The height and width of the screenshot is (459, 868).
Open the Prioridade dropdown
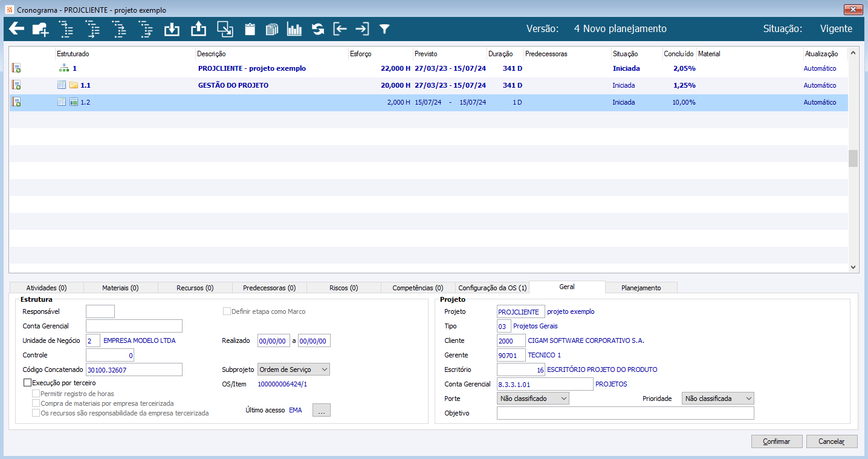[717, 399]
